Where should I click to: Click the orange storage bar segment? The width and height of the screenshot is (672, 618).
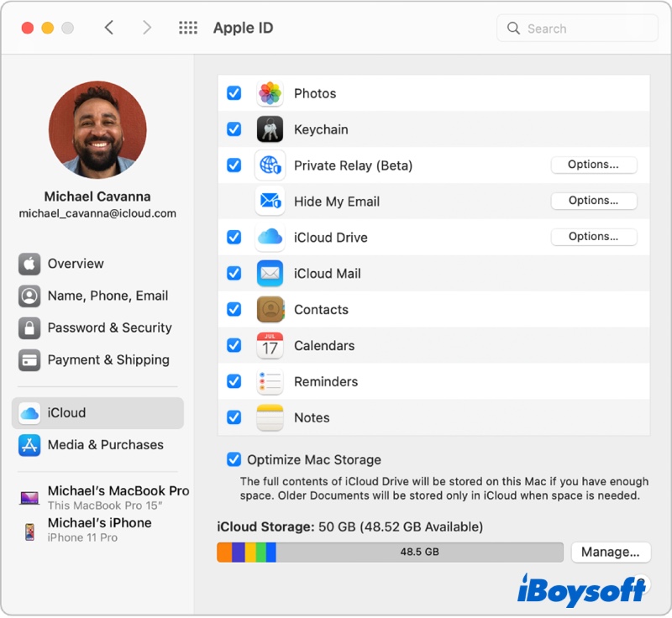point(224,552)
